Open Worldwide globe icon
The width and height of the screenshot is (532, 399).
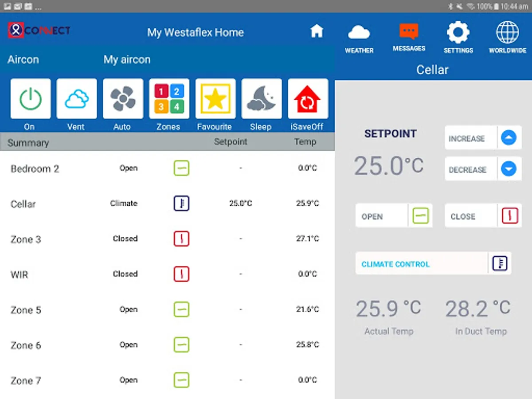[x=507, y=33]
